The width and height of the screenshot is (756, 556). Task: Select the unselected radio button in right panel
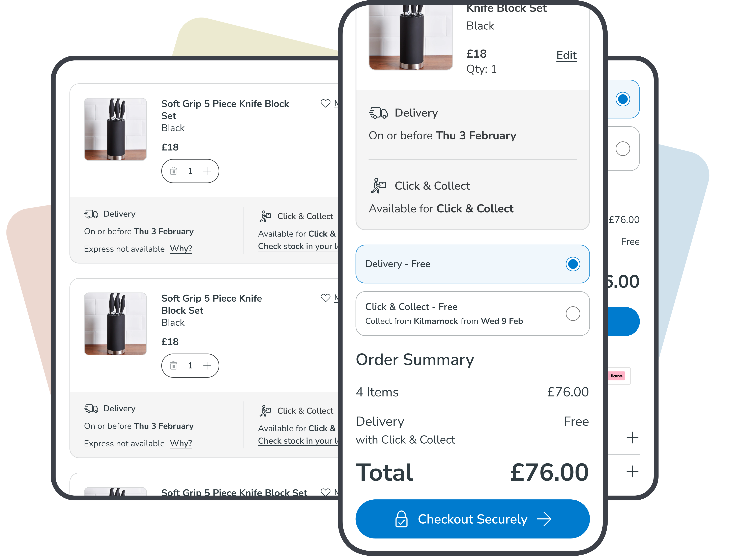pos(623,149)
